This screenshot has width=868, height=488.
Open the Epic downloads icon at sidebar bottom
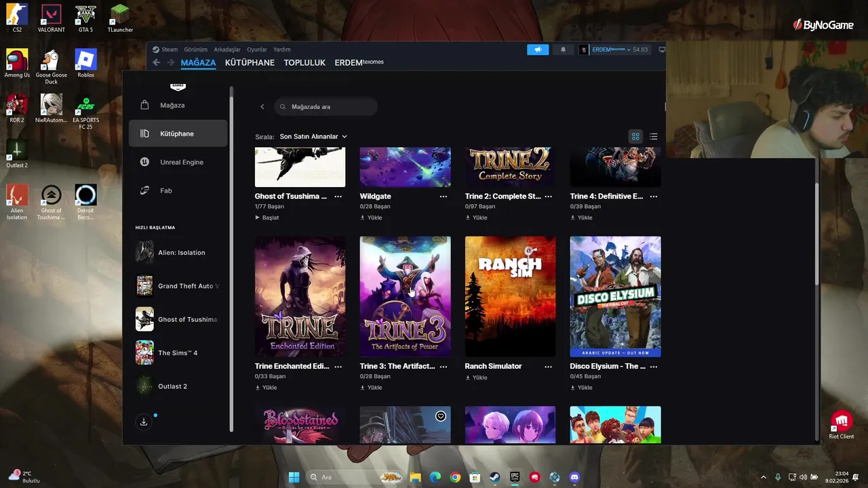144,422
